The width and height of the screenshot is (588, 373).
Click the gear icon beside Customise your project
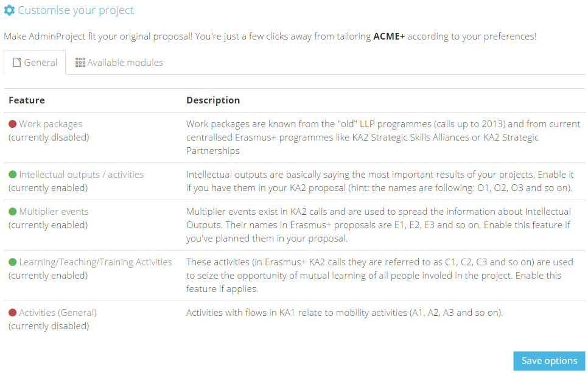pos(9,10)
